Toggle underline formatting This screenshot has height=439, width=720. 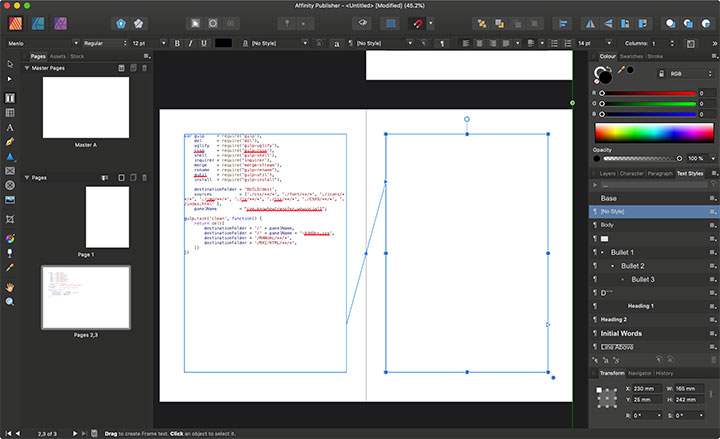204,43
